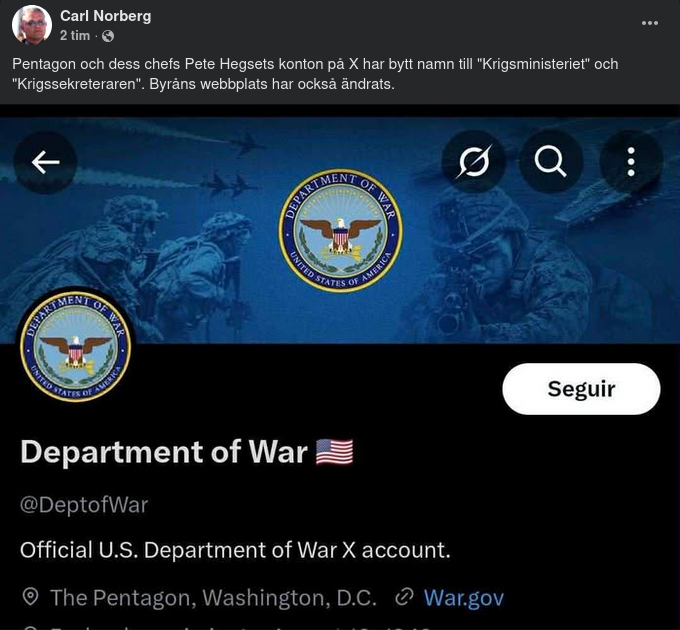Click The Pentagon, Washington, D.C. location
The image size is (680, 630).
213,598
